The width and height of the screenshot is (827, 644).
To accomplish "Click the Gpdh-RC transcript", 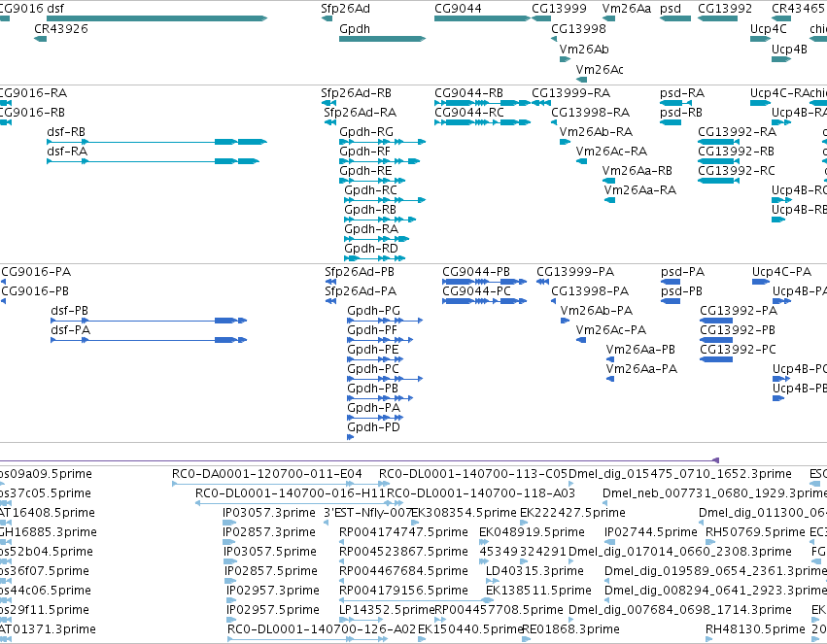I will tap(385, 200).
